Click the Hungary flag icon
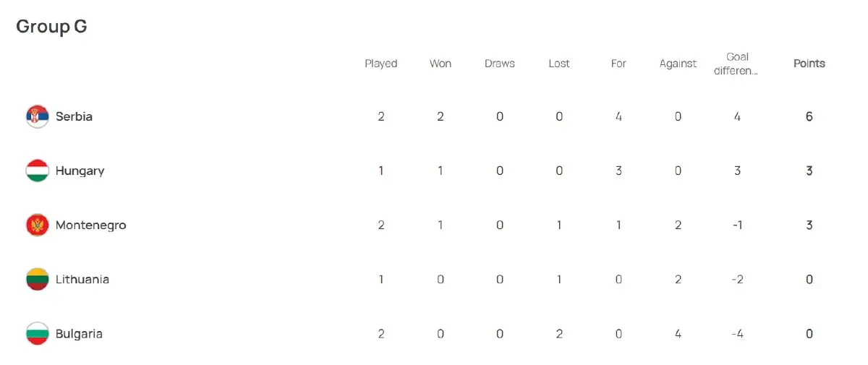 pos(37,171)
